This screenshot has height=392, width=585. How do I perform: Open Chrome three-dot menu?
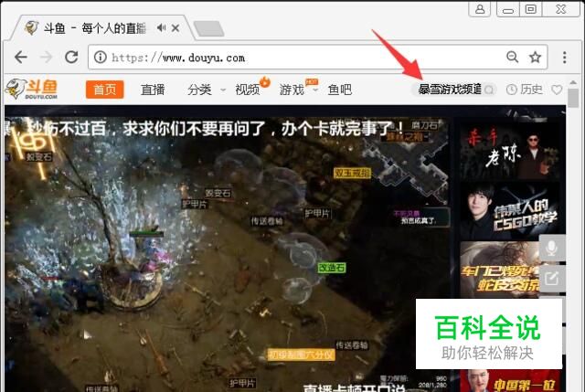pyautogui.click(x=565, y=57)
